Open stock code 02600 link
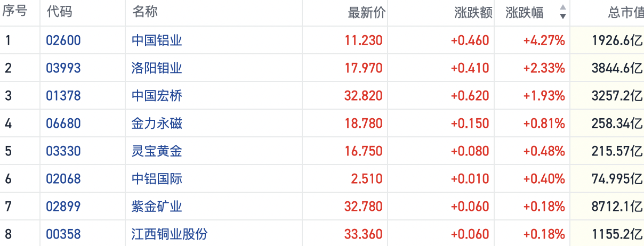 pyautogui.click(x=63, y=40)
